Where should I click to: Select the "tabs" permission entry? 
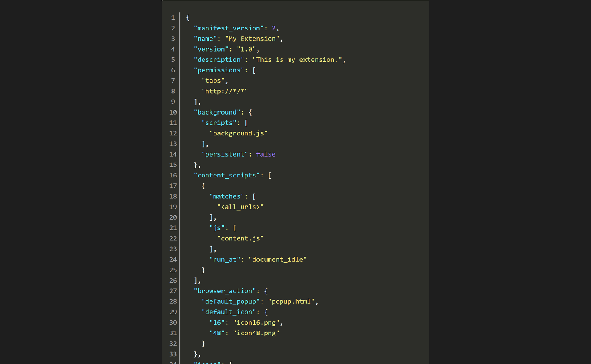point(213,81)
